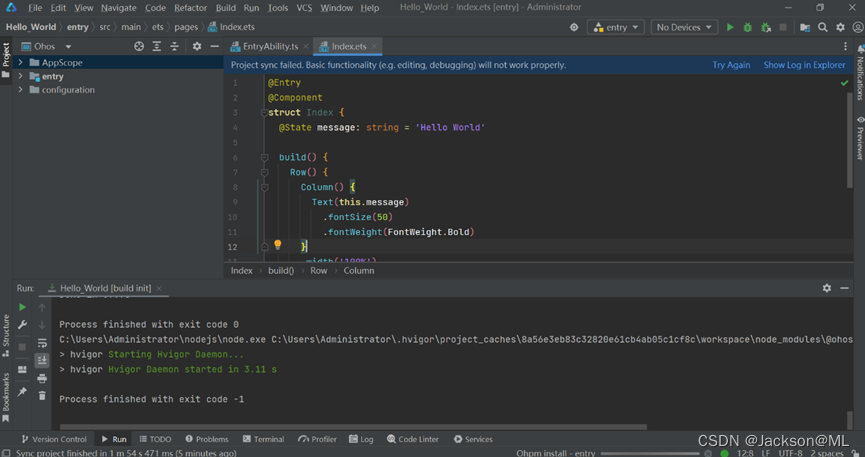
Task: Rerun build with Run panel play icon
Action: click(22, 307)
